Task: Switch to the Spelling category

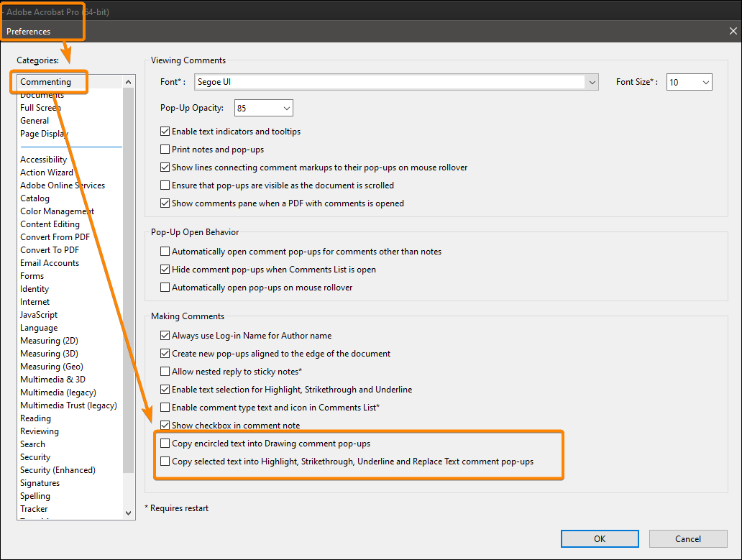Action: 35,495
